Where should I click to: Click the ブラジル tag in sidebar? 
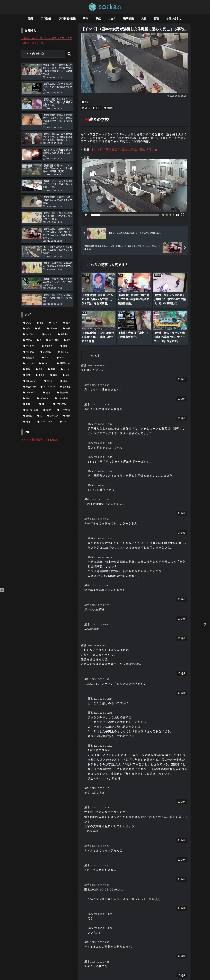point(53,328)
